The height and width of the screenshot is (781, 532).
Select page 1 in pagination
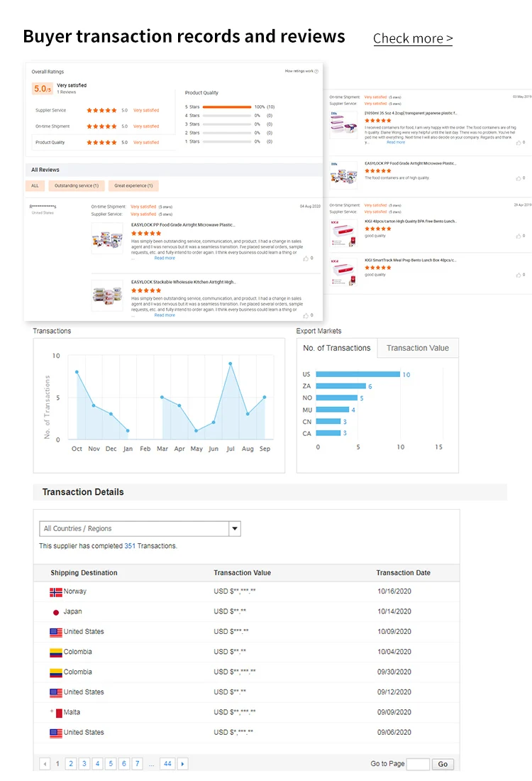[57, 763]
